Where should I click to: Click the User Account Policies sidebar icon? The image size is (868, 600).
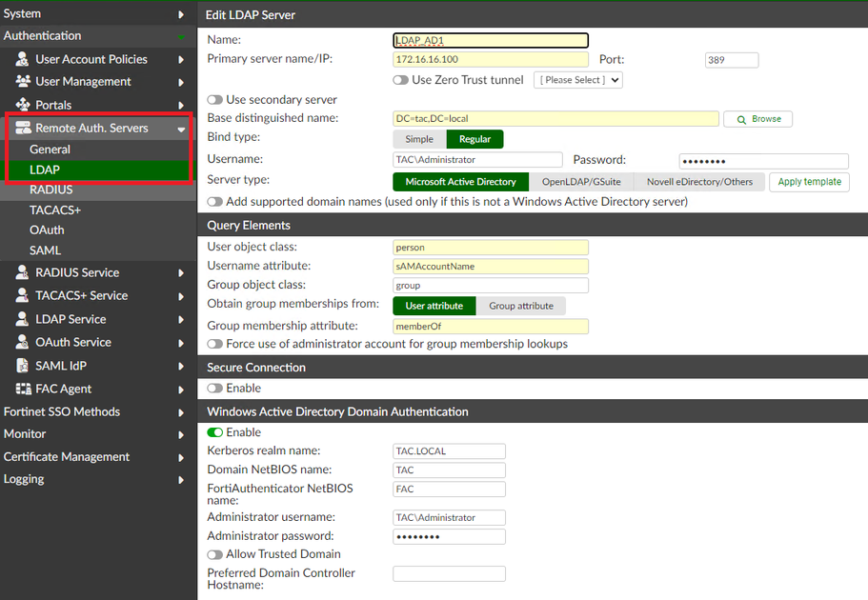click(x=23, y=59)
